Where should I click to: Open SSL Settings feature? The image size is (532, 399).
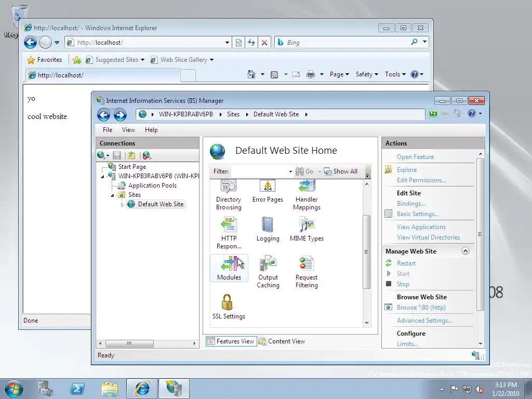click(x=229, y=307)
